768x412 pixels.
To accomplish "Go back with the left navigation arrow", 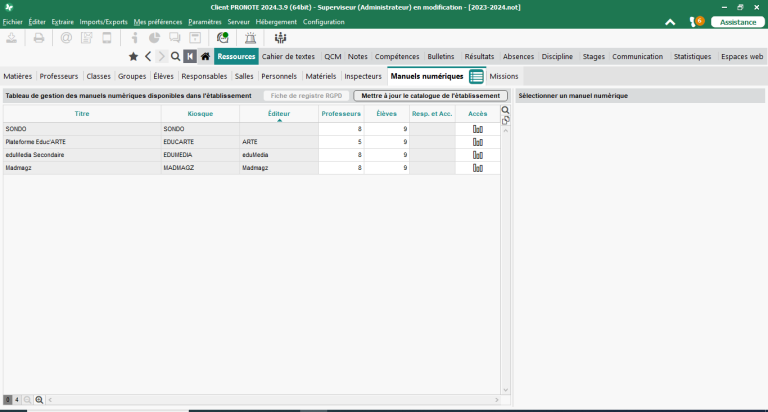I will point(148,57).
